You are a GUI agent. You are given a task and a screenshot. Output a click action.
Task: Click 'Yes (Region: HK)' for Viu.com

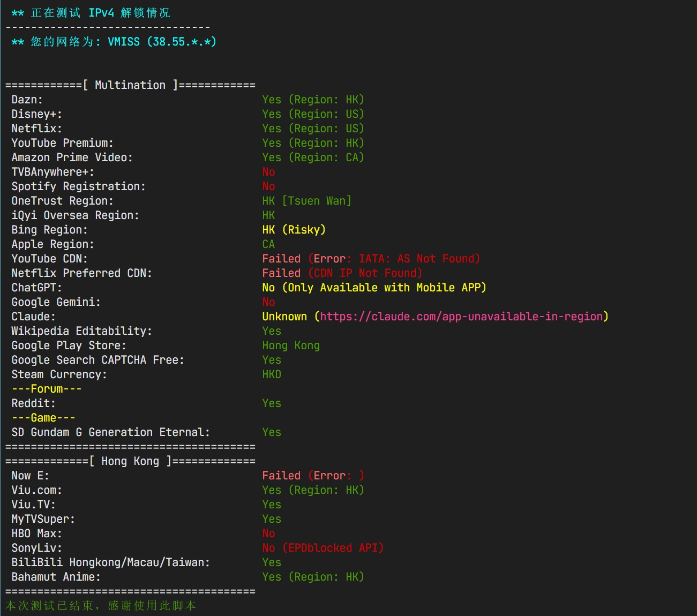click(x=313, y=490)
